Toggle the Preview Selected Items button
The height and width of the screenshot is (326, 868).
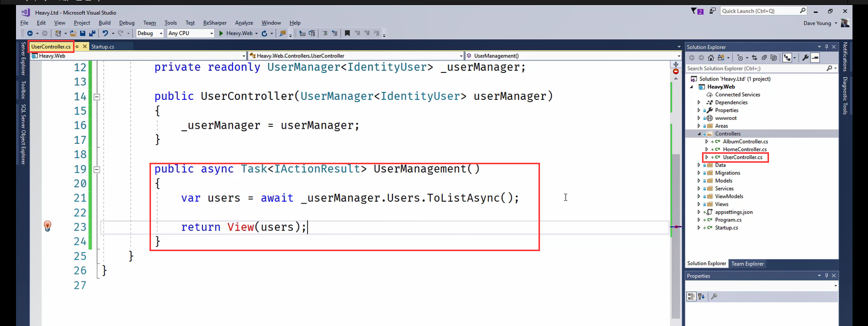click(815, 58)
